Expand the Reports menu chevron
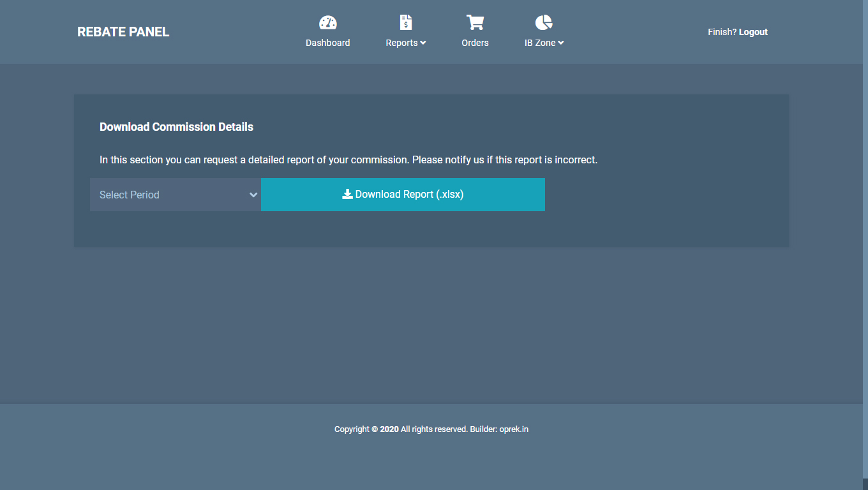 click(423, 43)
